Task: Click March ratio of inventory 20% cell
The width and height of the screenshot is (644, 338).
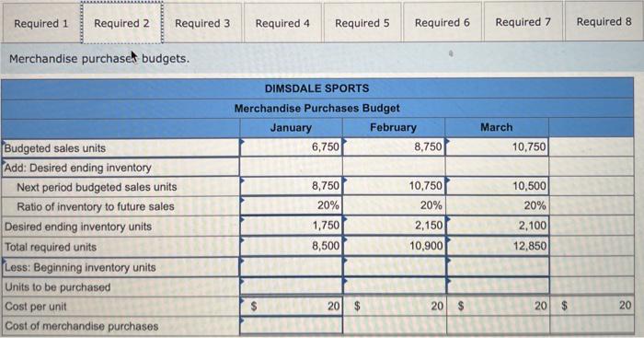Action: pos(497,205)
